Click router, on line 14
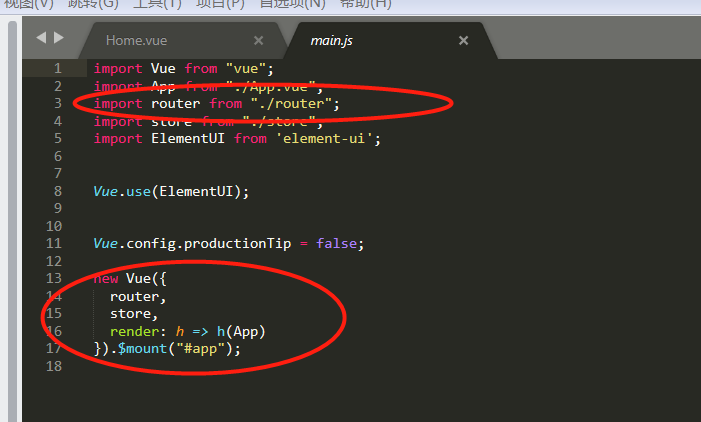Screen dimensions: 701x422 pyautogui.click(x=138, y=296)
